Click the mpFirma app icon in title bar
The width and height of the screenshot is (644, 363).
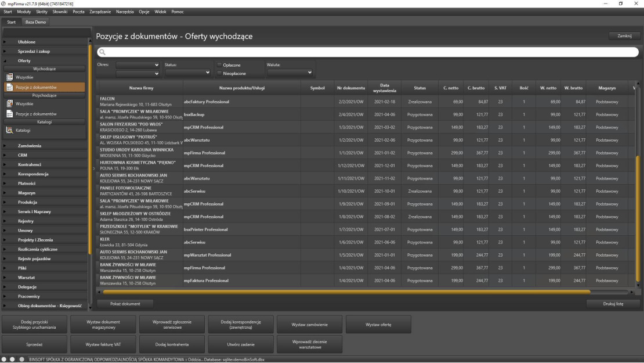(x=3, y=3)
